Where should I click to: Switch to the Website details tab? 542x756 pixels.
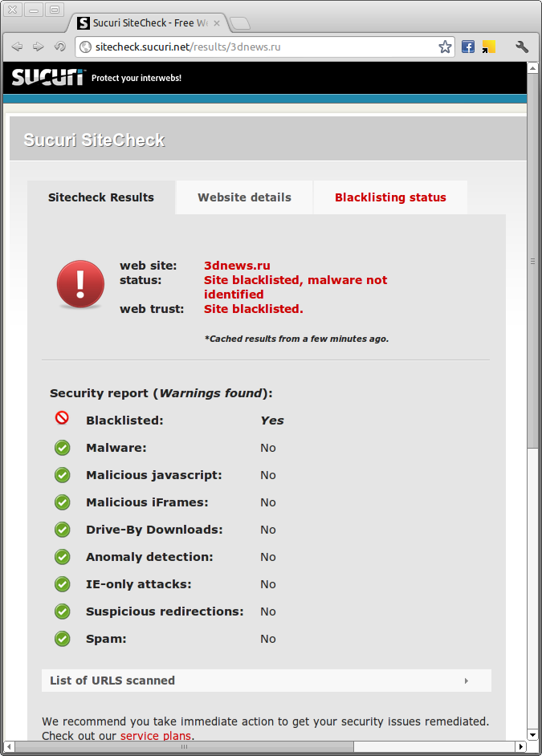point(244,197)
